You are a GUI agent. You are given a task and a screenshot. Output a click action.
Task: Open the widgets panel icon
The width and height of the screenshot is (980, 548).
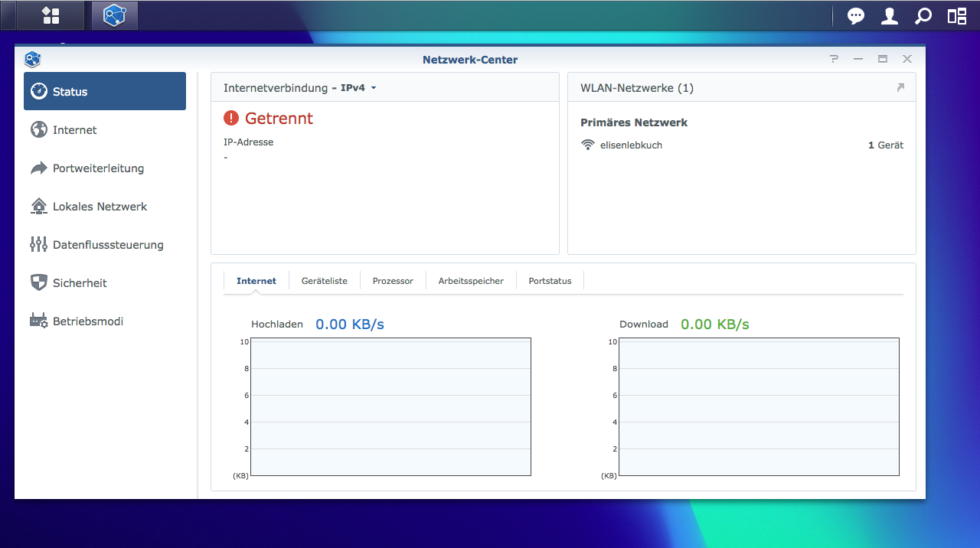point(957,16)
